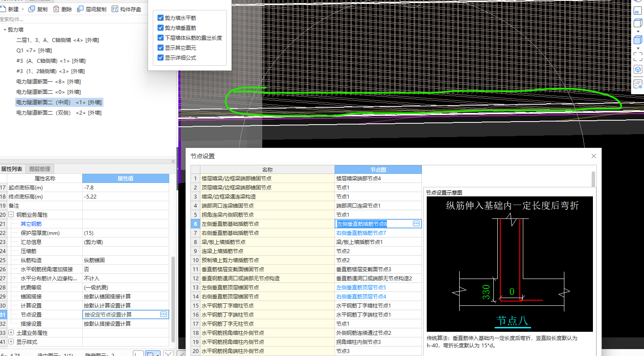Select the solid shaded cube view icon
The image size is (644, 356).
[638, 40]
